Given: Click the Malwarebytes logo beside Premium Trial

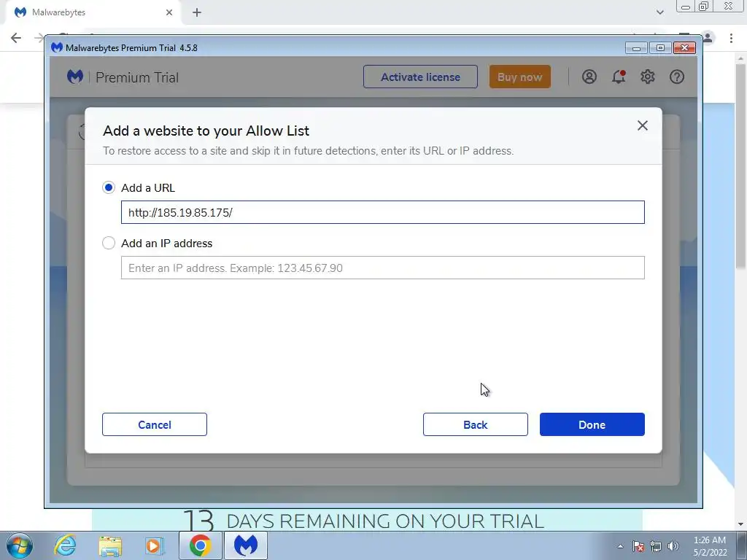Looking at the screenshot, I should [x=75, y=77].
